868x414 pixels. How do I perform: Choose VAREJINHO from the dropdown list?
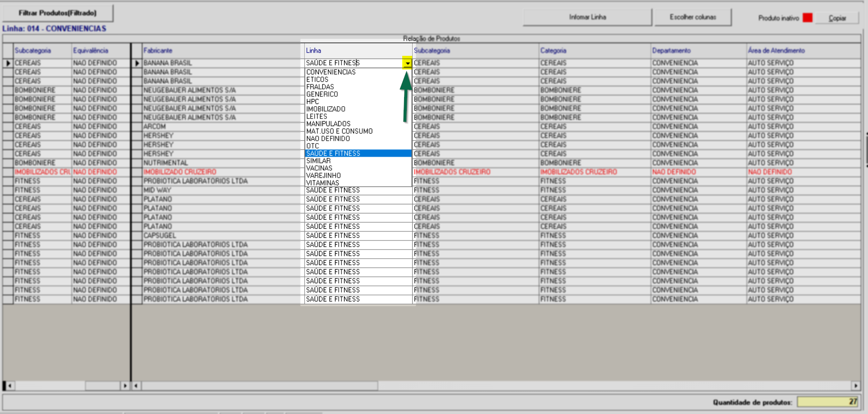point(323,176)
